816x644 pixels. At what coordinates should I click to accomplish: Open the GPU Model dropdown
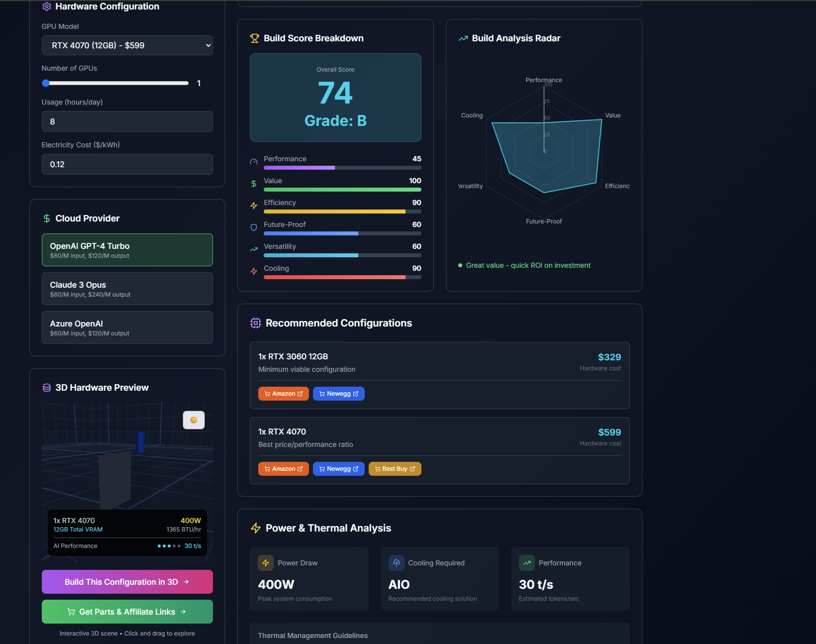pyautogui.click(x=127, y=45)
